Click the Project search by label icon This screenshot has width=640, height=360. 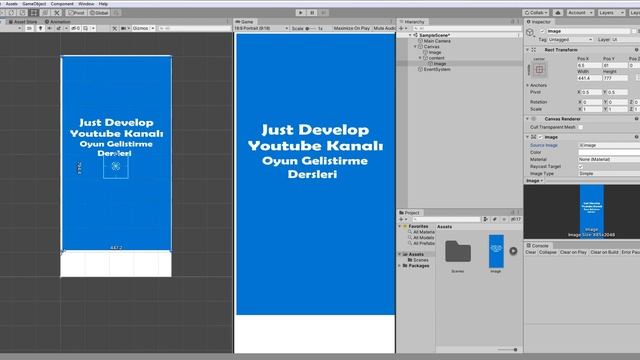(x=494, y=219)
